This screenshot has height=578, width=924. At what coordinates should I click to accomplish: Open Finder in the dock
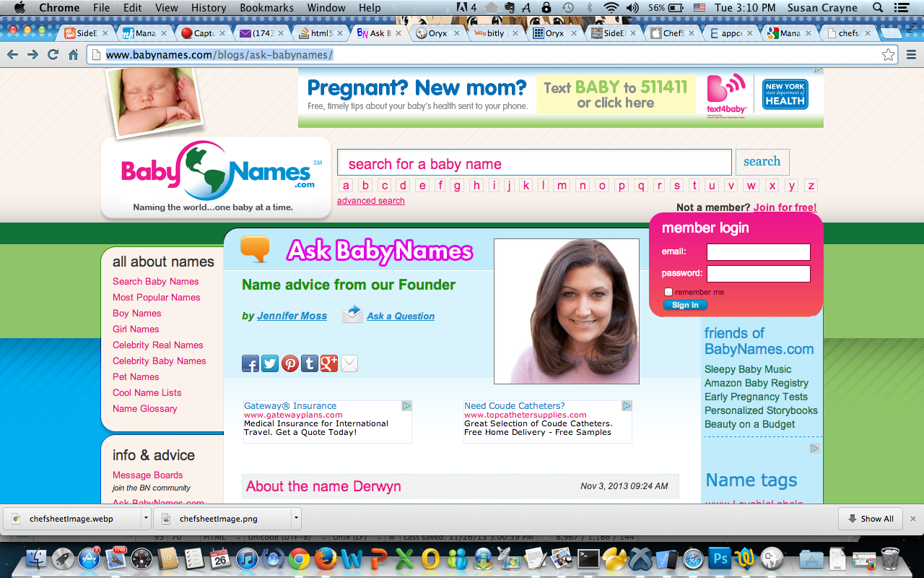click(x=36, y=558)
